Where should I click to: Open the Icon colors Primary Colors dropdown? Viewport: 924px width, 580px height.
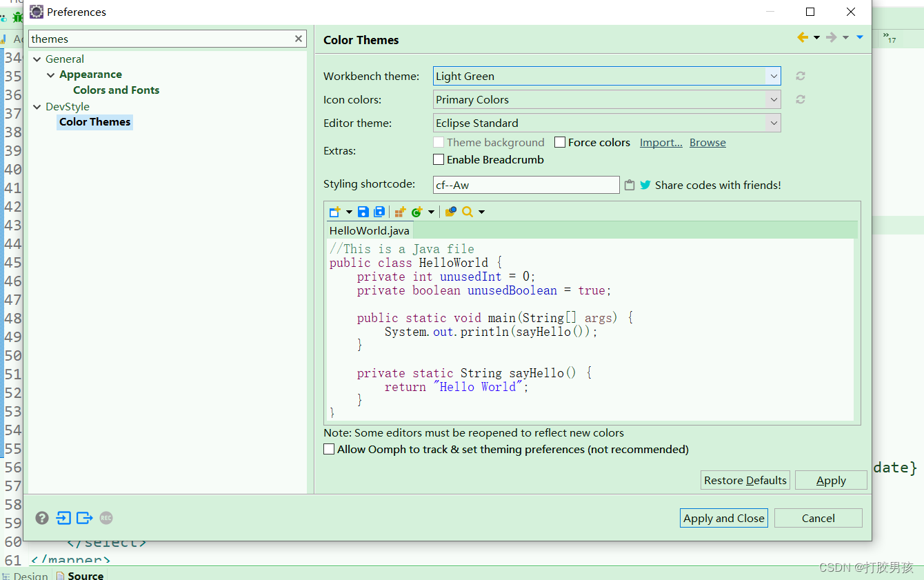(x=607, y=99)
